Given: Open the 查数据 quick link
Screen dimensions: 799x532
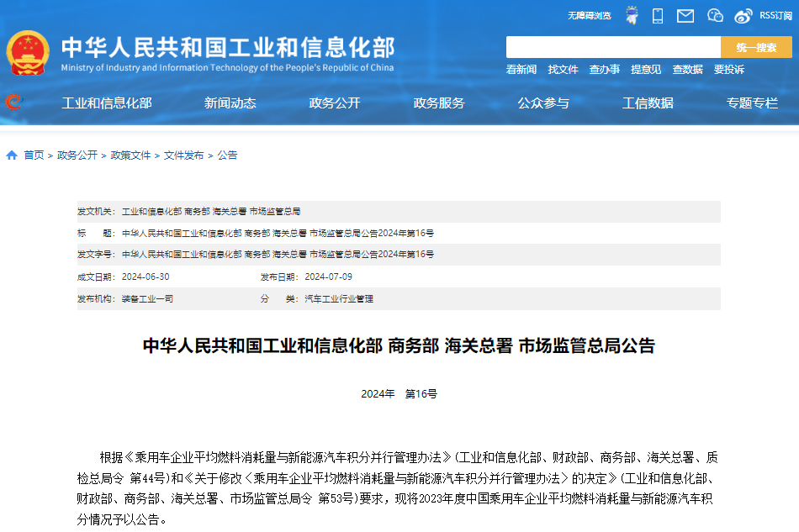Looking at the screenshot, I should [x=687, y=70].
